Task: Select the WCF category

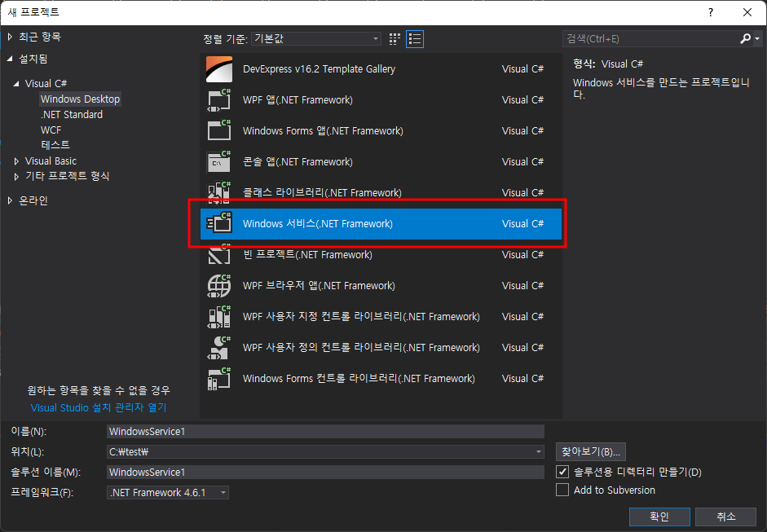Action: 51,130
